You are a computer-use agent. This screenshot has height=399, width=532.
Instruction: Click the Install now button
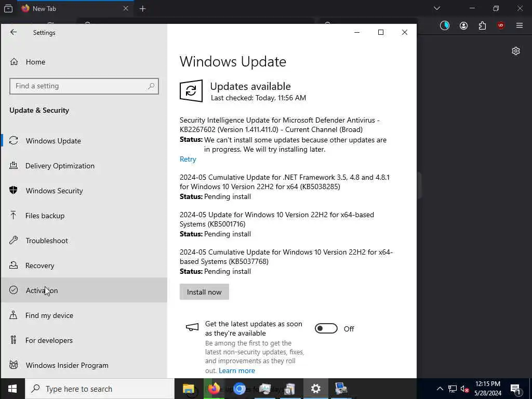[204, 292]
